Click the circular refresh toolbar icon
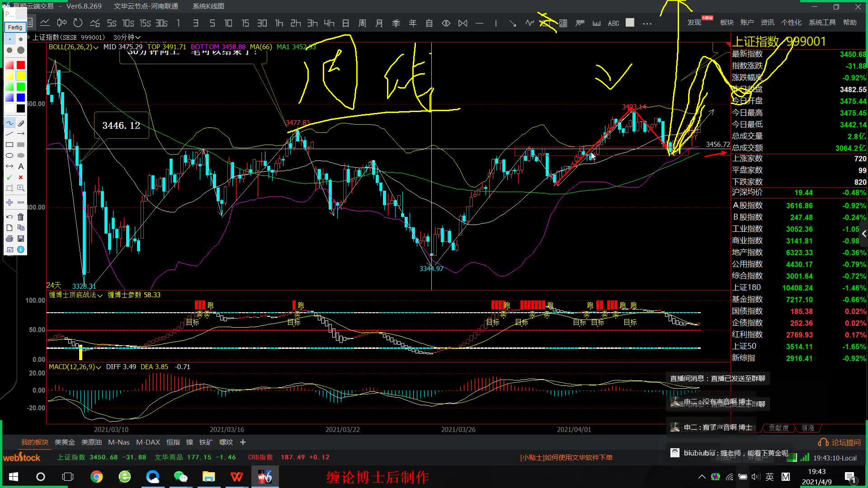This screenshot has width=868, height=488. pyautogui.click(x=78, y=23)
